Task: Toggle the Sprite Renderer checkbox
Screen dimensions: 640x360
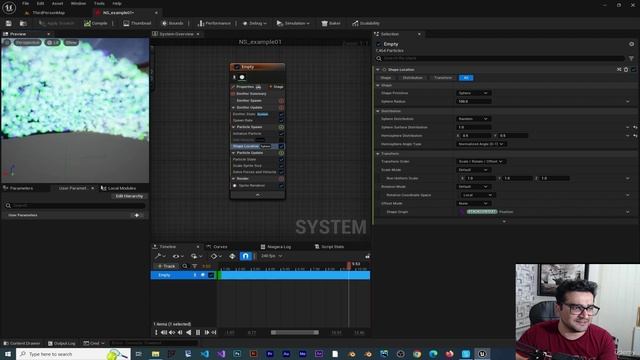Action: (281, 186)
